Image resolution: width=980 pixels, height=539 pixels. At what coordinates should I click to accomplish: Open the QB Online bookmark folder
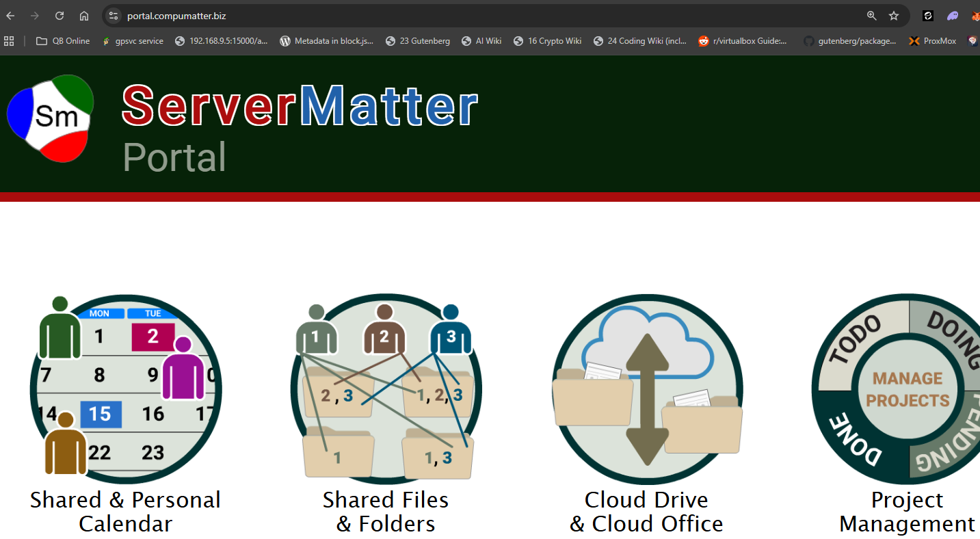click(x=63, y=41)
